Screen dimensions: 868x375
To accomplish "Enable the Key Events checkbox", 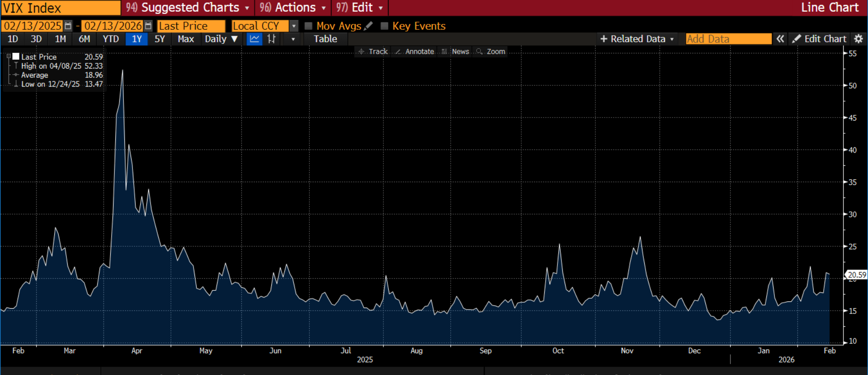I will (384, 26).
